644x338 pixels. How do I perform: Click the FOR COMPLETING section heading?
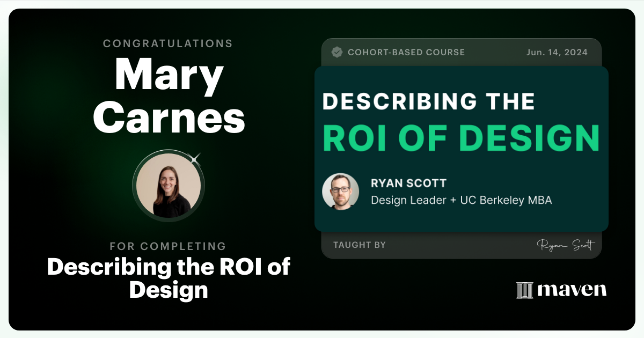pos(168,246)
